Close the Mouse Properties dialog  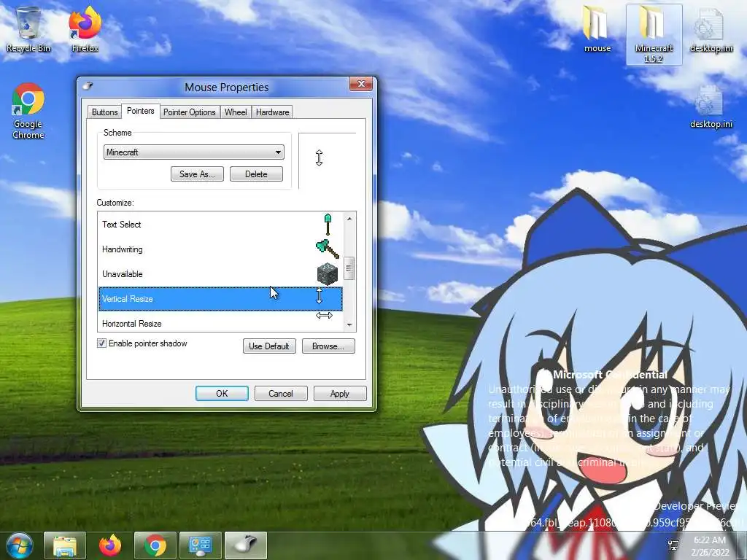pos(361,85)
